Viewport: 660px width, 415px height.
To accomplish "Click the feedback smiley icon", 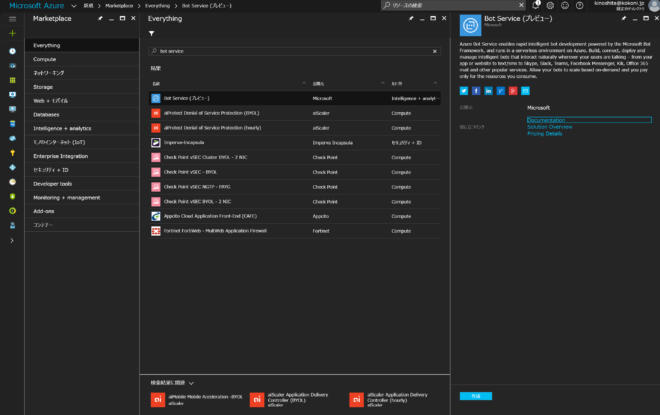I will point(565,5).
